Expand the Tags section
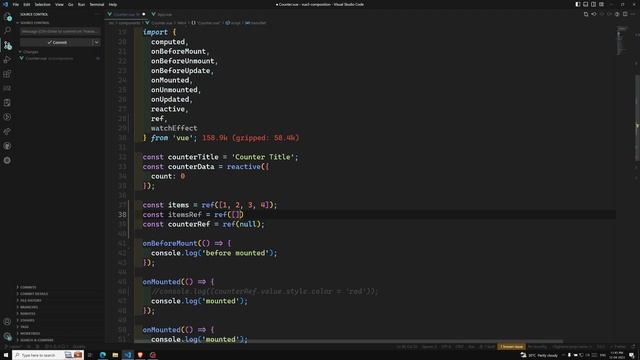The height and width of the screenshot is (360, 640). tap(24, 327)
